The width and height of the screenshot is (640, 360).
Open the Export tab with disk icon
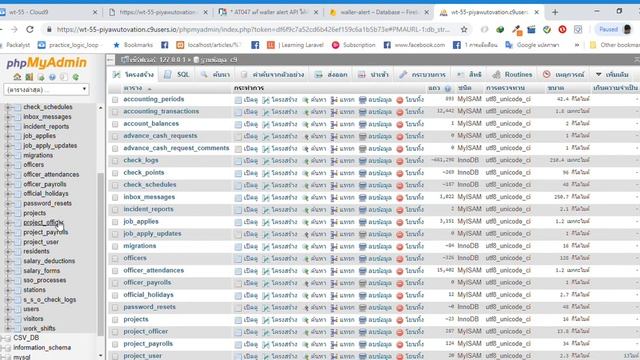pyautogui.click(x=331, y=75)
